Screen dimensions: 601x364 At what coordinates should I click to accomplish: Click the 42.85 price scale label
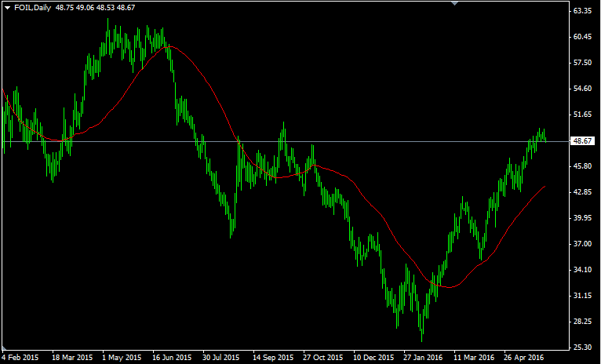click(x=583, y=192)
